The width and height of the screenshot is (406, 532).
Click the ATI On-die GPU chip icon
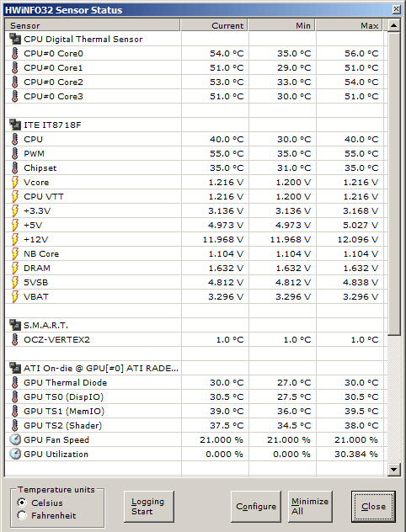click(15, 368)
